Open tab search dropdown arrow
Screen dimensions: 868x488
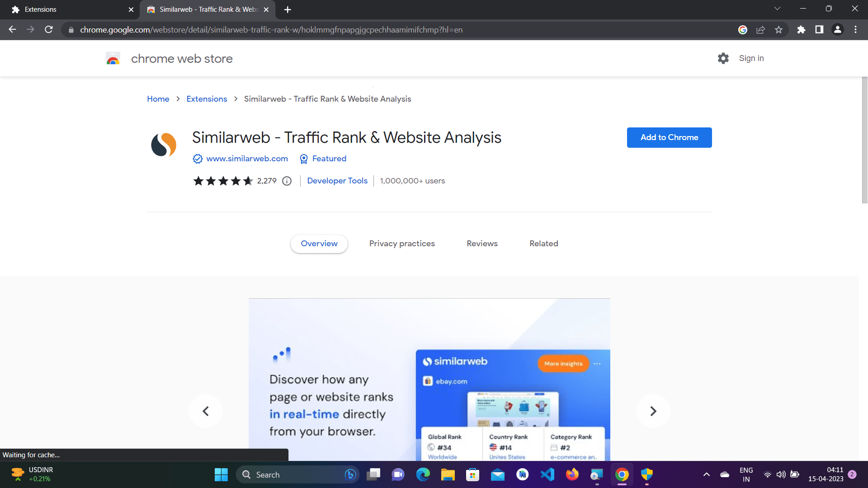click(x=777, y=9)
